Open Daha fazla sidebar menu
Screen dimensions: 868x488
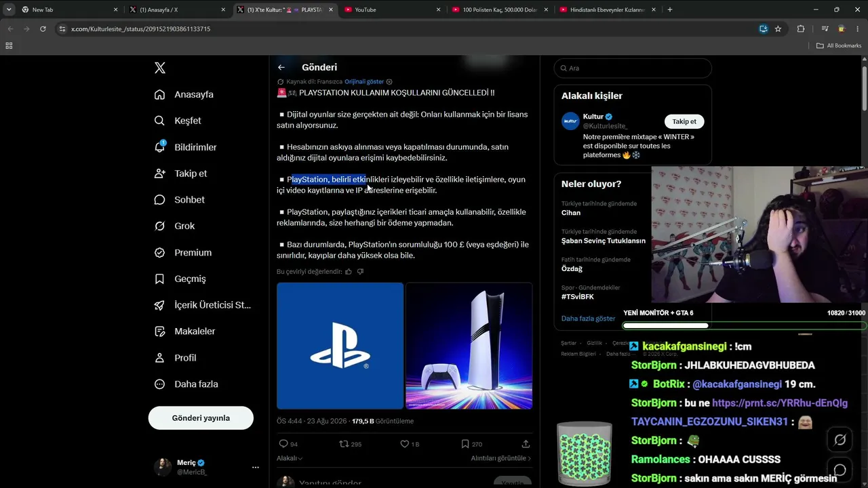point(186,384)
